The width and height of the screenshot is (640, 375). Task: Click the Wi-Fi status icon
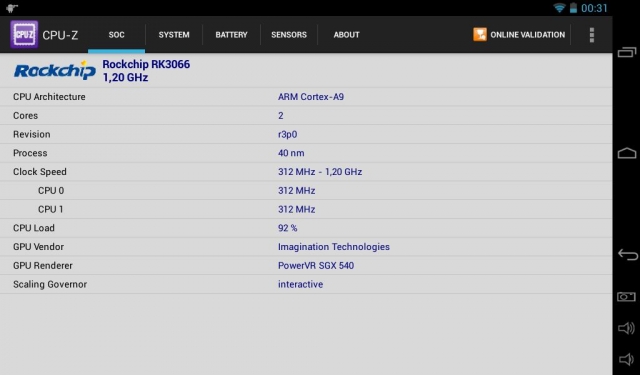[x=559, y=8]
